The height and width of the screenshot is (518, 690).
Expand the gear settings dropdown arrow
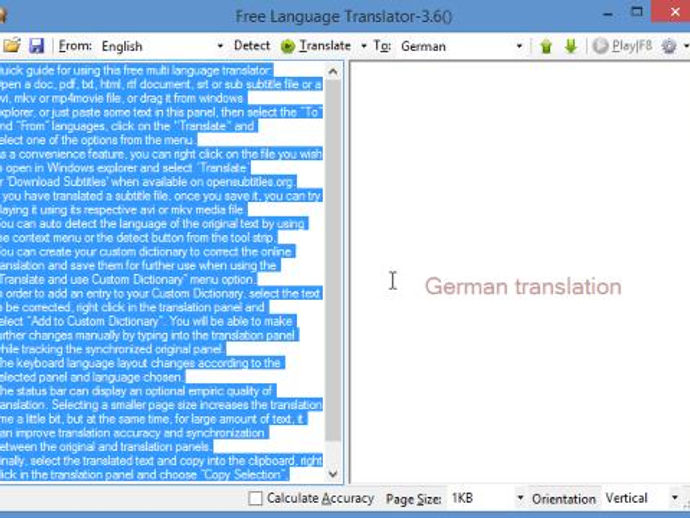[686, 46]
